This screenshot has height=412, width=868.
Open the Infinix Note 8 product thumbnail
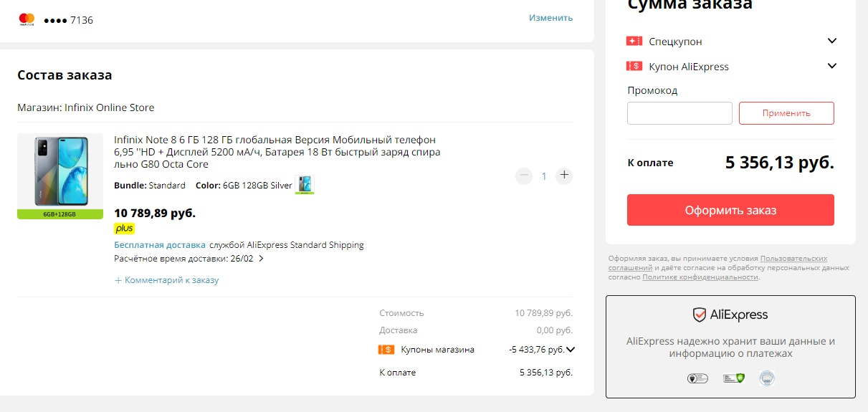(x=60, y=176)
